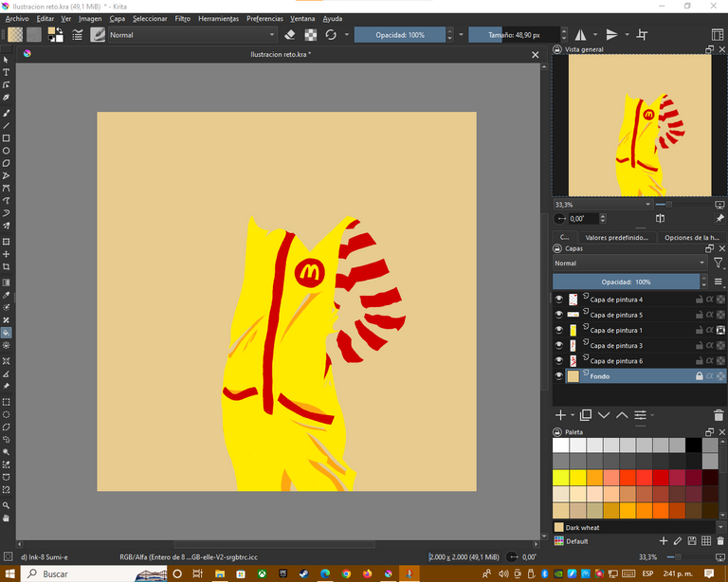Open the brush editor settings
728x582 pixels.
coord(77,35)
